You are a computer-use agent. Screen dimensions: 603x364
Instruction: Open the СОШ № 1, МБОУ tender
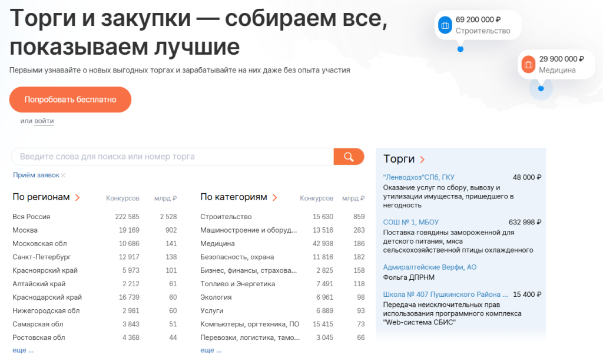[408, 222]
